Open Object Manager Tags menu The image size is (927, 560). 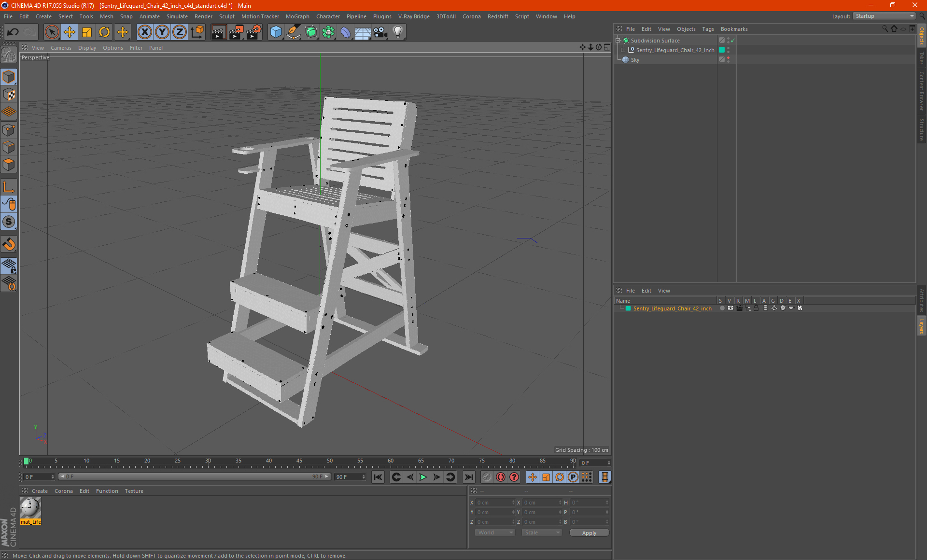pyautogui.click(x=708, y=29)
